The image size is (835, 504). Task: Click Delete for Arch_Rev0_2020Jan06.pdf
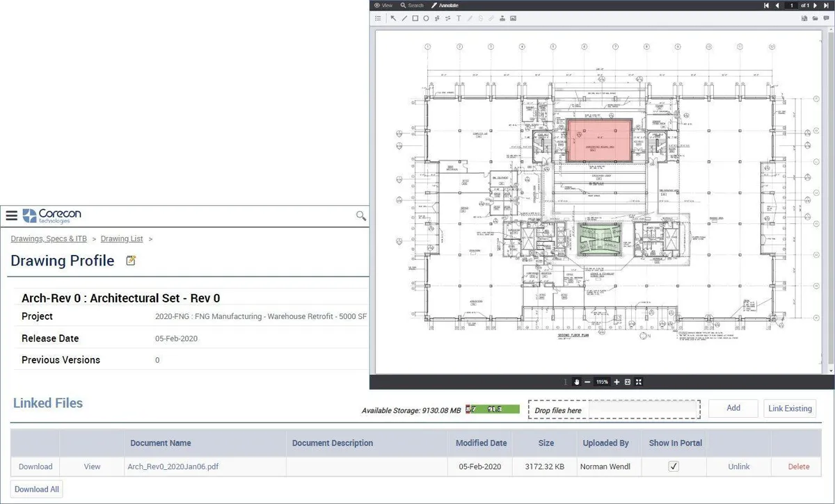(x=799, y=466)
